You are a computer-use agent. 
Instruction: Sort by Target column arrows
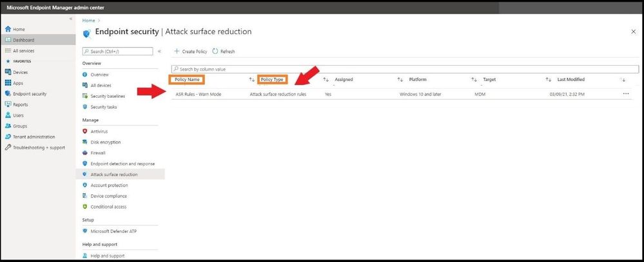coord(548,80)
